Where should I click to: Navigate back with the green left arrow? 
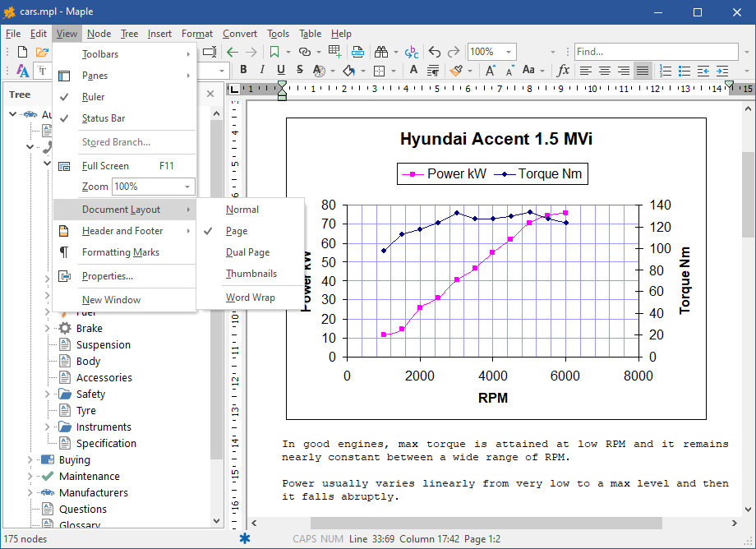pos(233,52)
